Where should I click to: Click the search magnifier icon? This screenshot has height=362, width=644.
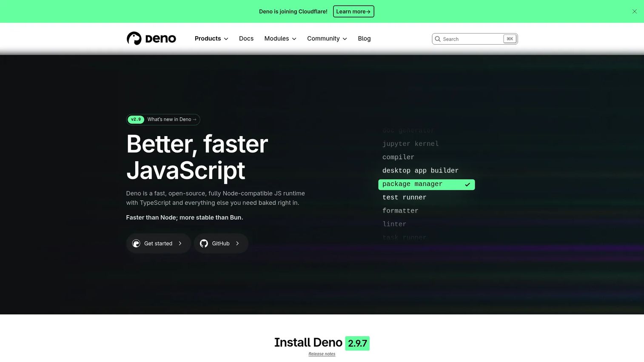pos(438,39)
